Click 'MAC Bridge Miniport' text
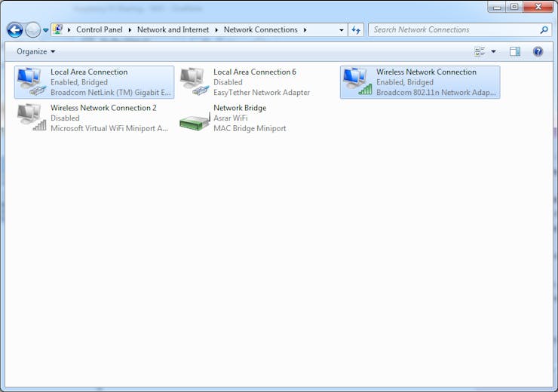 pyautogui.click(x=250, y=128)
